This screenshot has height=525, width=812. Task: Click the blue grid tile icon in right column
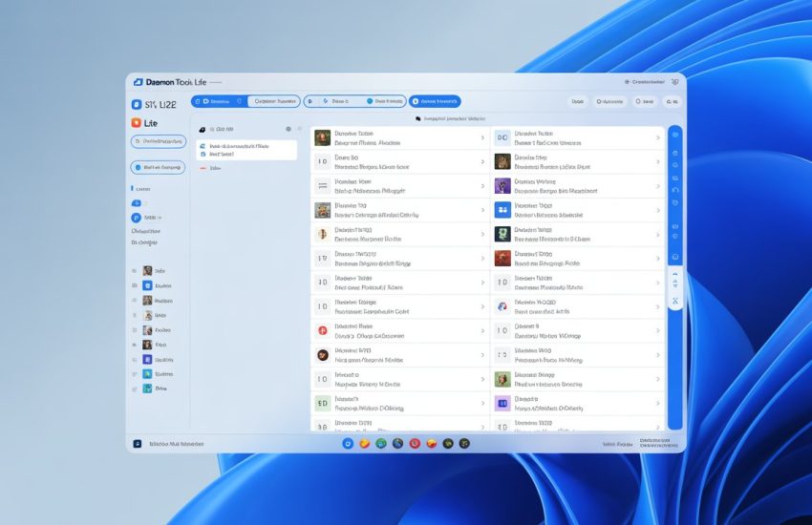(502, 210)
